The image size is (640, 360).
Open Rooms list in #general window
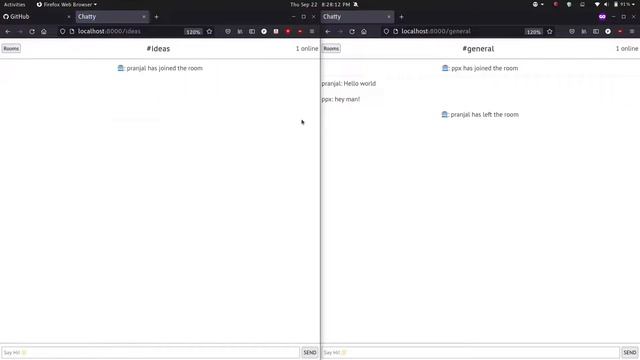(331, 49)
